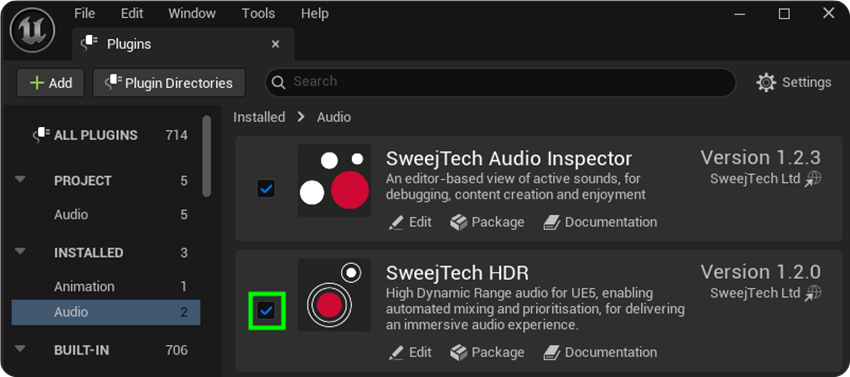The width and height of the screenshot is (850, 377).
Task: Click SweejTech Ltd link for SweejTech HDR
Action: coord(755,293)
